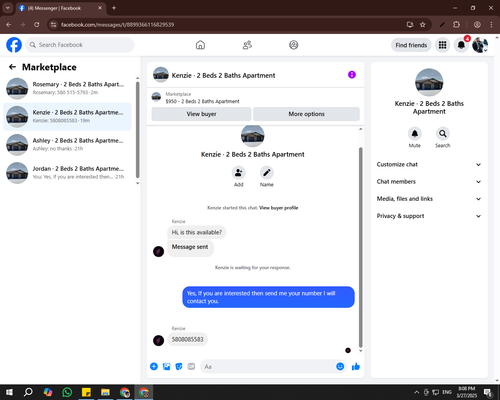Click the "Hi, is this available?" message
The width and height of the screenshot is (500, 400).
coord(197,232)
